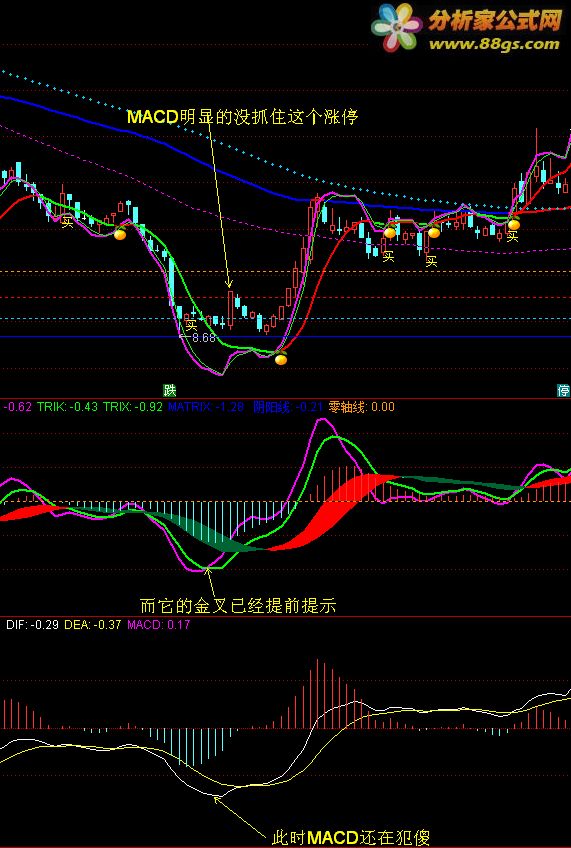Click the 停 marker at the chart's right edge

[x=564, y=390]
